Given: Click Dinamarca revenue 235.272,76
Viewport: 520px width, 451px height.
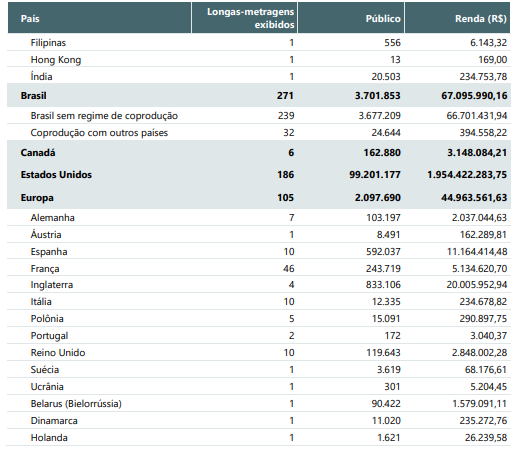Looking at the screenshot, I should pyautogui.click(x=483, y=421).
